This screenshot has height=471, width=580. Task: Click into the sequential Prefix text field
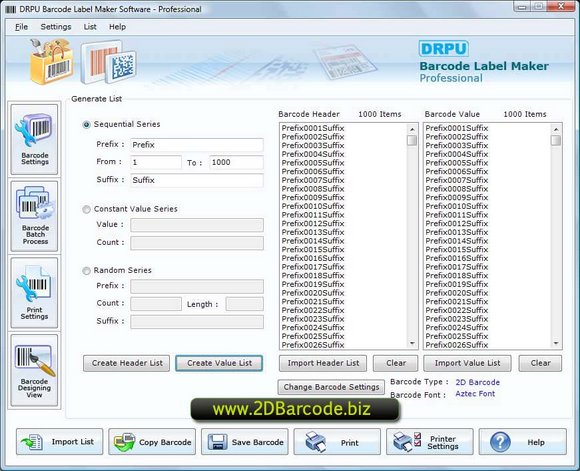click(197, 145)
